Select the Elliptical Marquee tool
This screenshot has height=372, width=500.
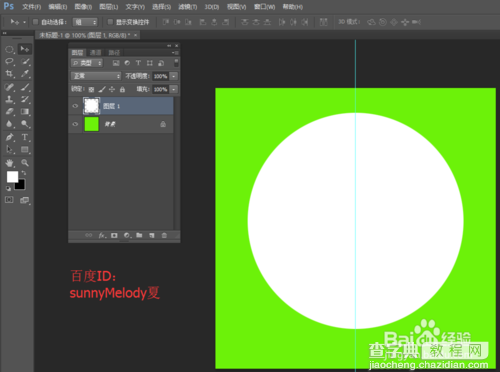(x=9, y=50)
